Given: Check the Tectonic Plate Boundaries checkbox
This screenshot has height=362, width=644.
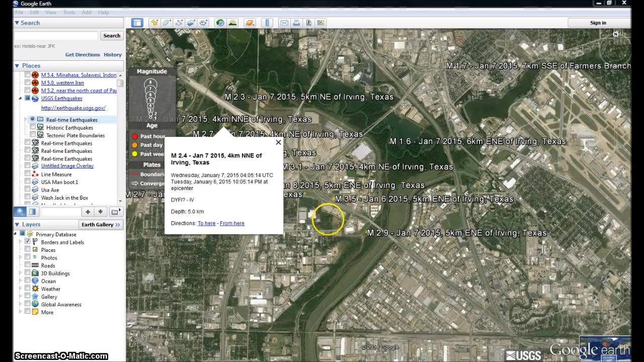Looking at the screenshot, I should point(33,135).
